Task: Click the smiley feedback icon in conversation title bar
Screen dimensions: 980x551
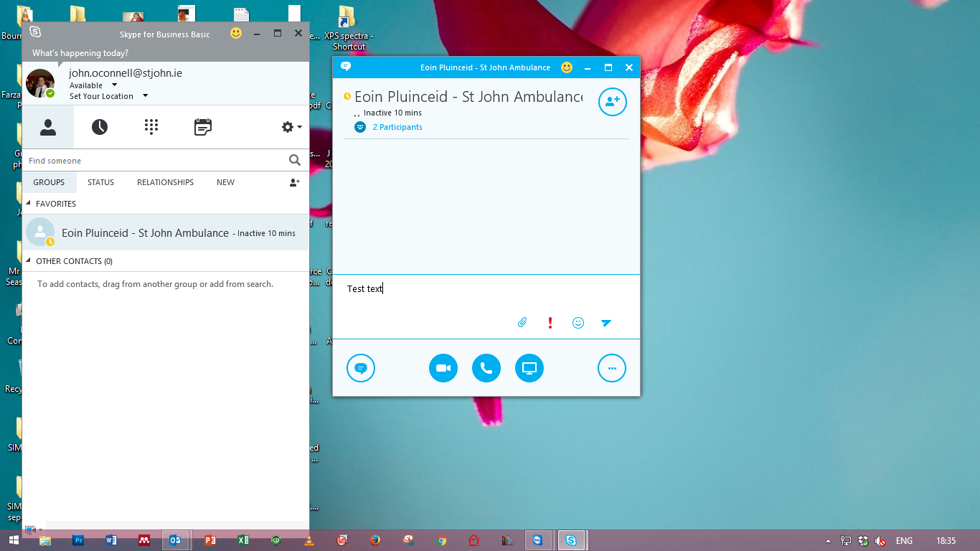Action: click(567, 67)
